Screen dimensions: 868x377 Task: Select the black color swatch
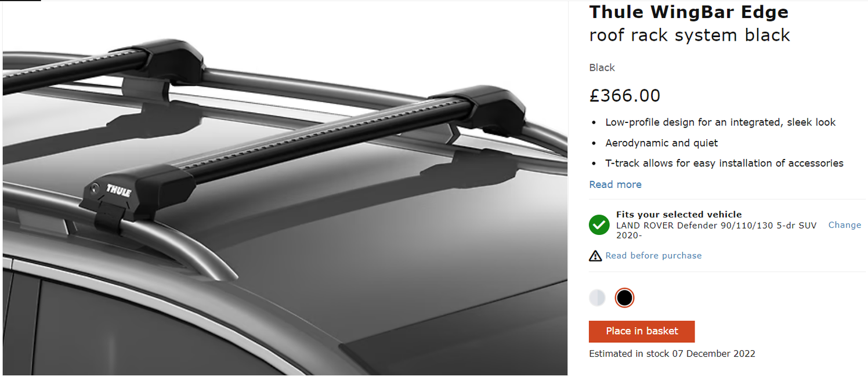click(x=624, y=298)
